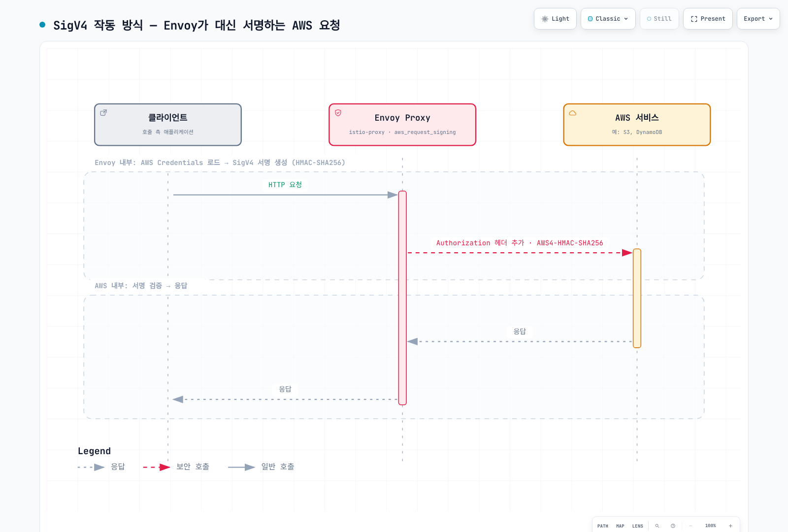788x532 pixels.
Task: Switch to LENS view mode
Action: coord(638,526)
